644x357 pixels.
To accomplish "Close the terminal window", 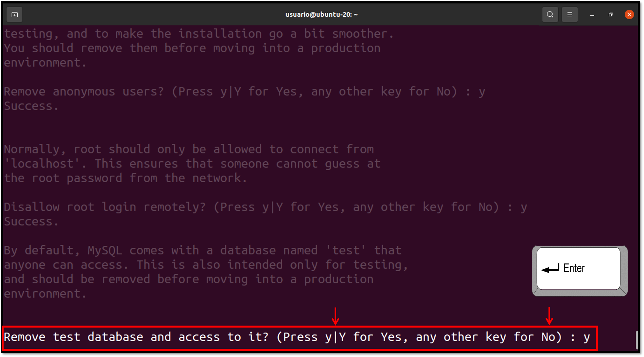I will tap(629, 15).
